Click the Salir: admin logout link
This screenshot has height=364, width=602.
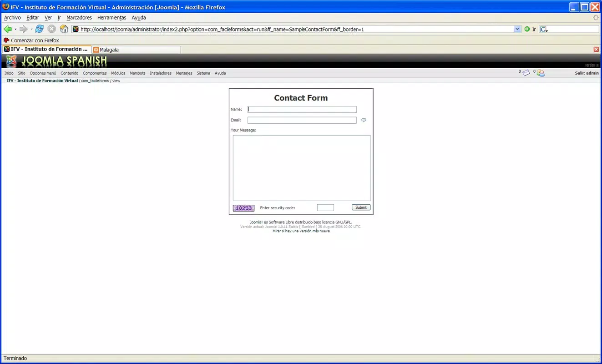tap(587, 73)
